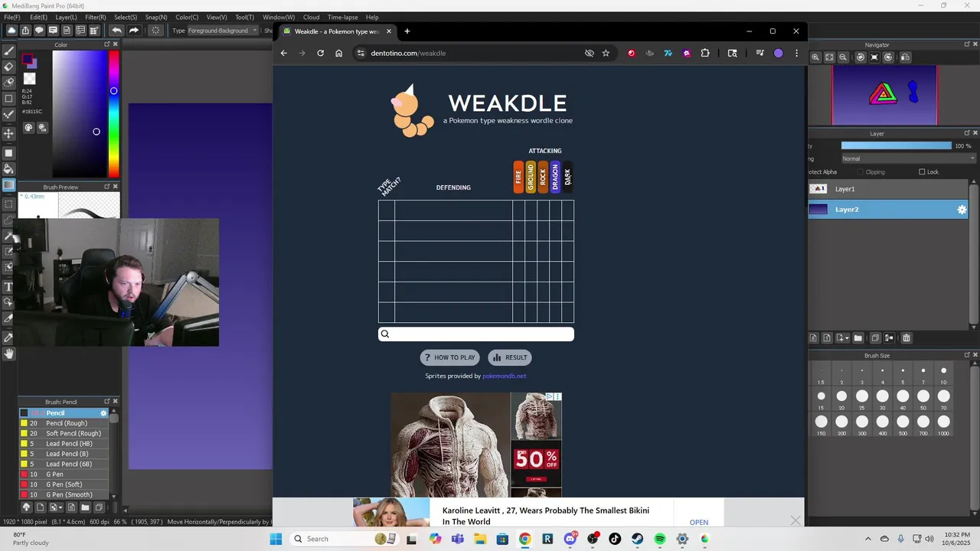This screenshot has width=980, height=551.
Task: Select the Lead Pencil (HB) brush
Action: tap(64, 444)
